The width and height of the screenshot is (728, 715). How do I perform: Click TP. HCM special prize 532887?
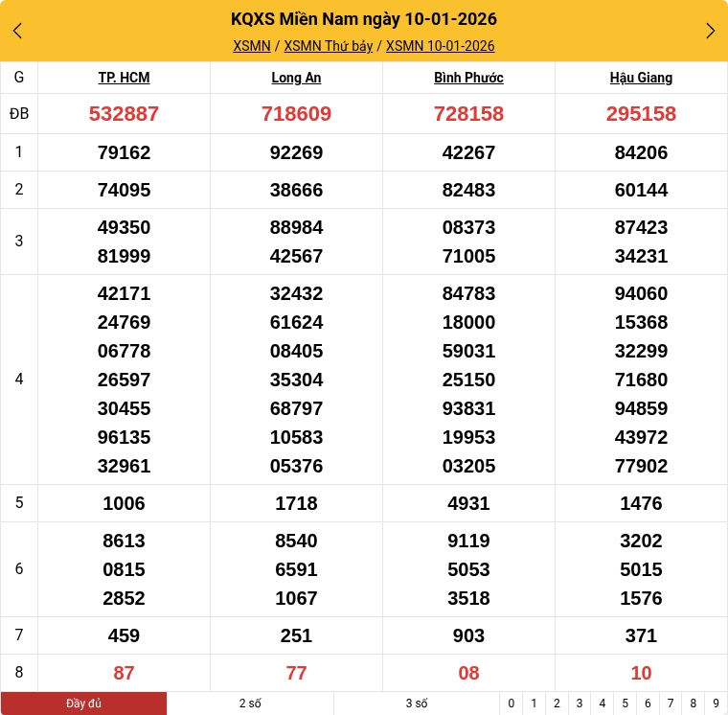click(x=124, y=114)
